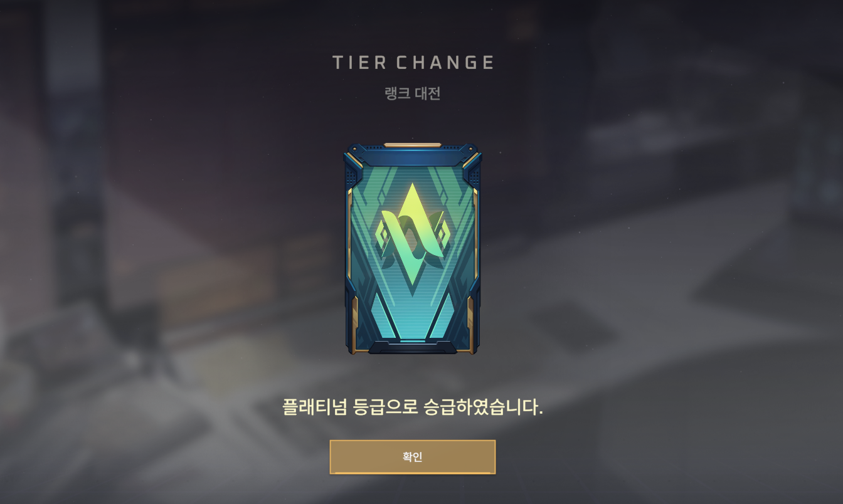This screenshot has width=843, height=504.
Task: Click the 확인 confirm button
Action: click(x=413, y=457)
